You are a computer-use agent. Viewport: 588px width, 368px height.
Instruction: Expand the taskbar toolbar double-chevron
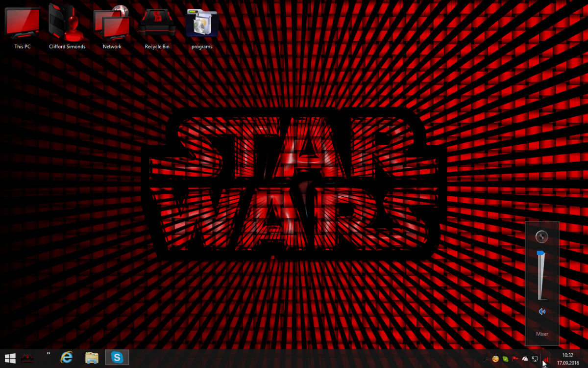click(49, 353)
